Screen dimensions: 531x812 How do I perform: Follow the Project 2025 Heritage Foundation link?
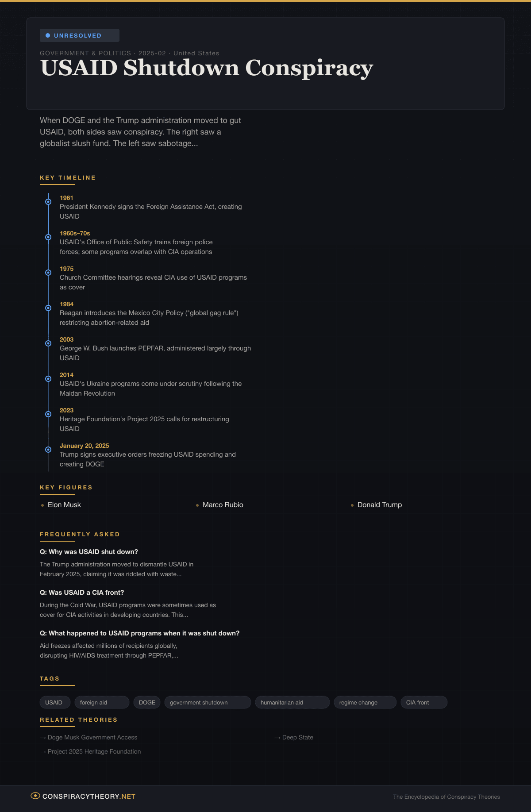click(x=94, y=751)
